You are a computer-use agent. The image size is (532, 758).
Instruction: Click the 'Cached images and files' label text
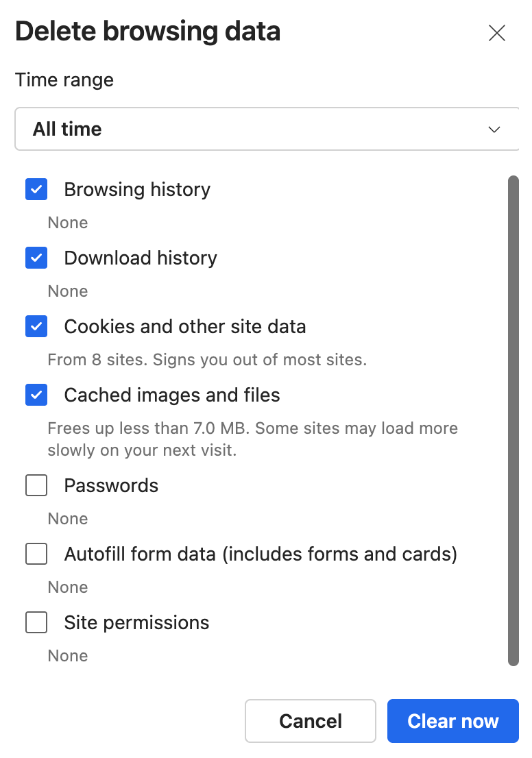(x=172, y=395)
